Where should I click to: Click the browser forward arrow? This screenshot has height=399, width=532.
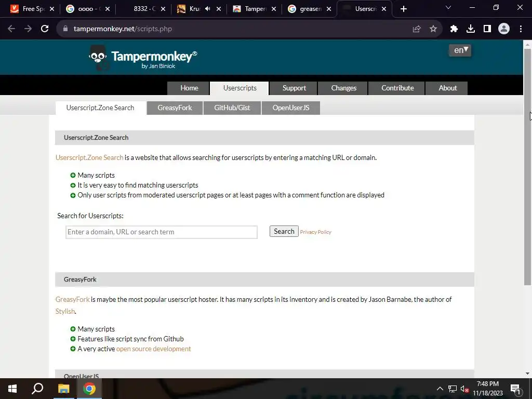[28, 29]
